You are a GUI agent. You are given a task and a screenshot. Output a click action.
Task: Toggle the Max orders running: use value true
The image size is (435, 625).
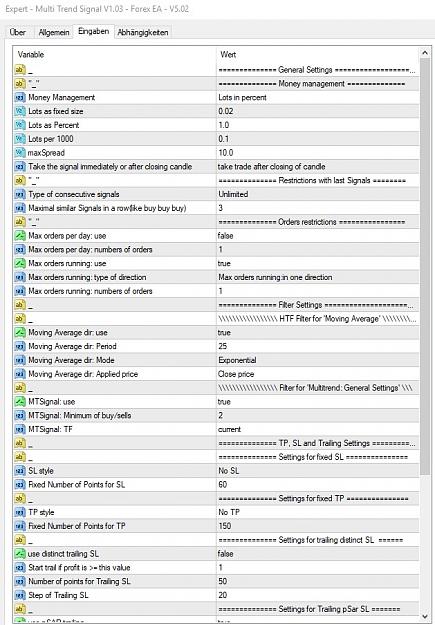(317, 263)
